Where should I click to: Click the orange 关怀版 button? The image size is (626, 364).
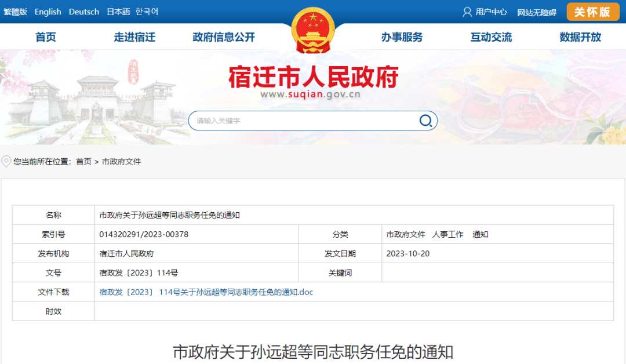(x=593, y=12)
